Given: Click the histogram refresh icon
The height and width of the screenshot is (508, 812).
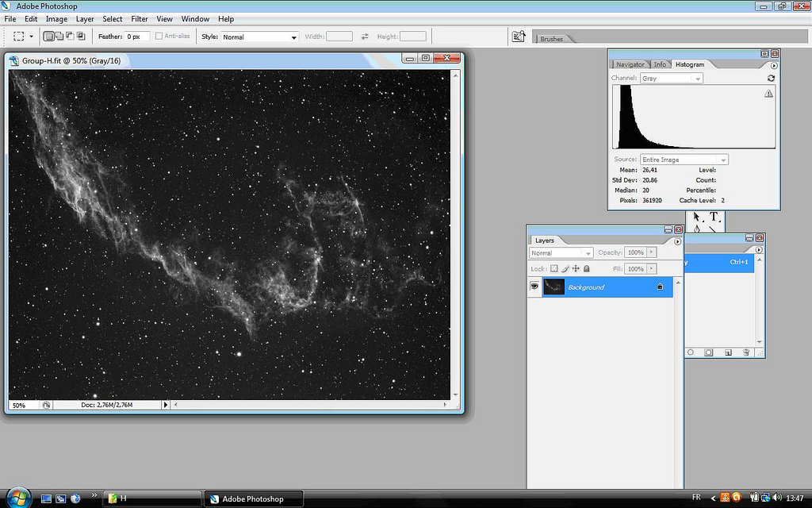Looking at the screenshot, I should click(x=771, y=79).
